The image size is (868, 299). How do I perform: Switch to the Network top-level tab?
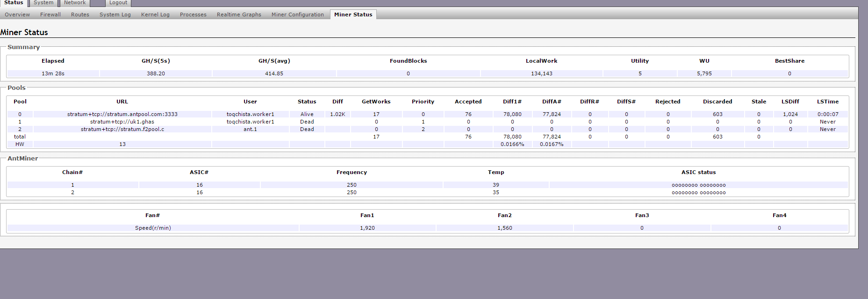click(74, 3)
